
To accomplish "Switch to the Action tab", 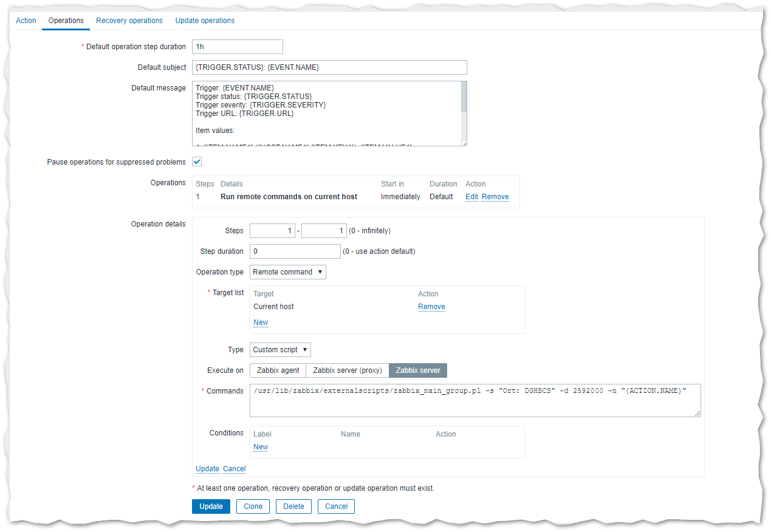I will point(26,21).
